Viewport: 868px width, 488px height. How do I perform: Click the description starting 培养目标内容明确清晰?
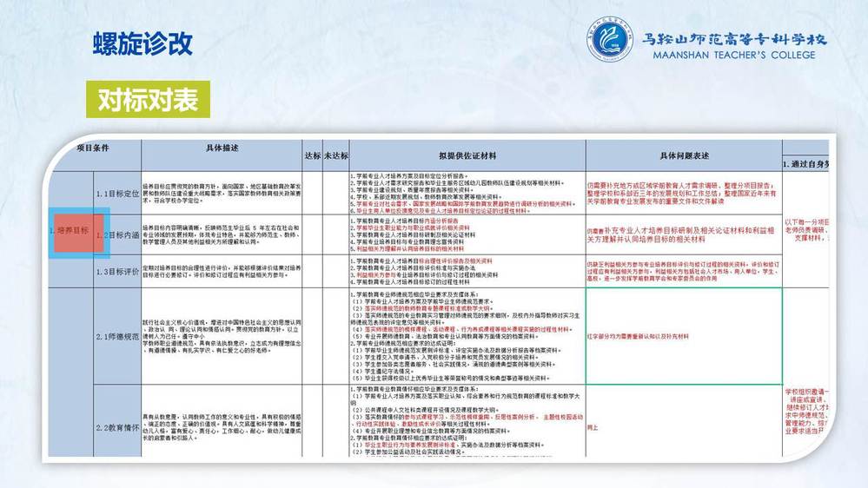[x=222, y=234]
